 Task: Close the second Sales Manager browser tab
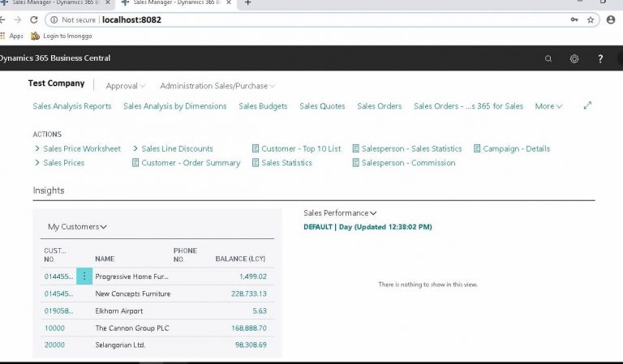(x=229, y=2)
